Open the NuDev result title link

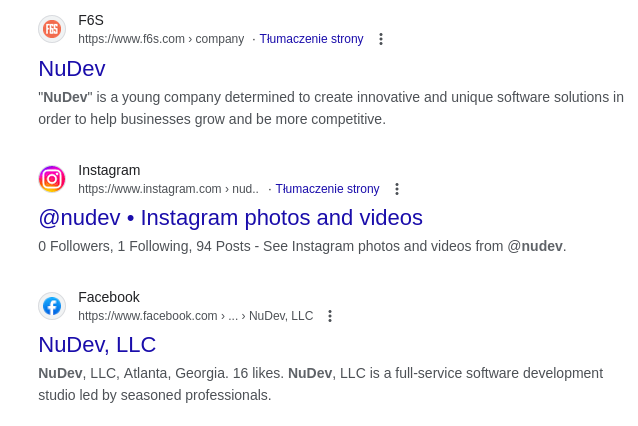click(x=72, y=68)
